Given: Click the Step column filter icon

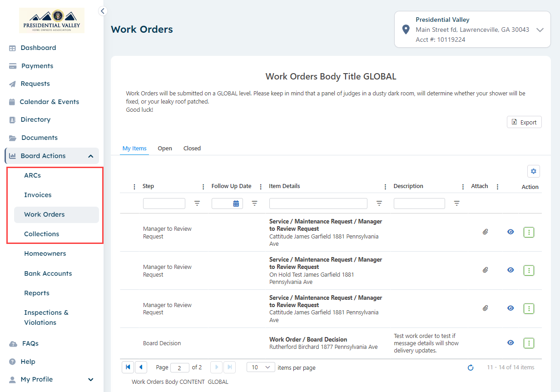Looking at the screenshot, I should [x=197, y=203].
